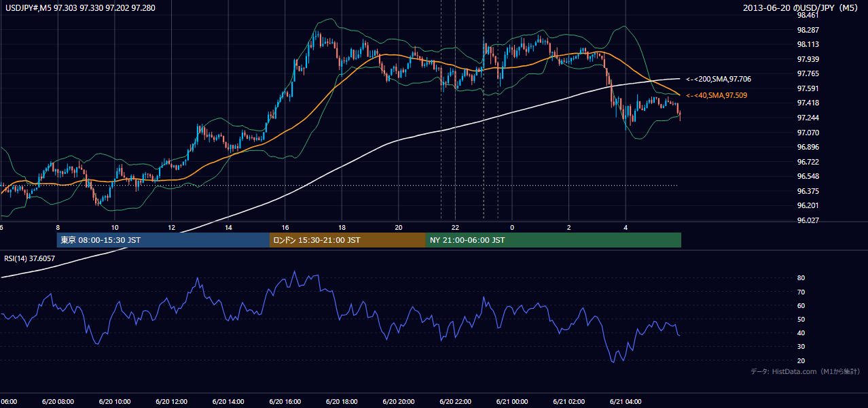868x408 pixels.
Task: Click price axis value 96.027
Action: 808,220
